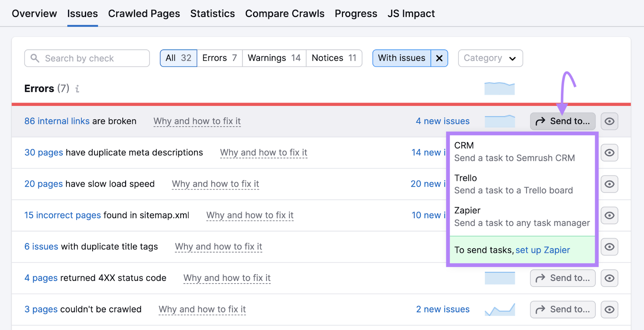Viewport: 644px width, 330px height.
Task: Hide the sitemap.xml incorrect pages check
Action: (609, 215)
